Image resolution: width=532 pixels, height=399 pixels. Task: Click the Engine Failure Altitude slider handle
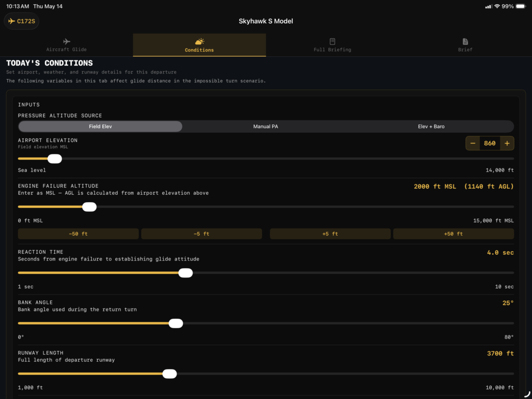89,207
